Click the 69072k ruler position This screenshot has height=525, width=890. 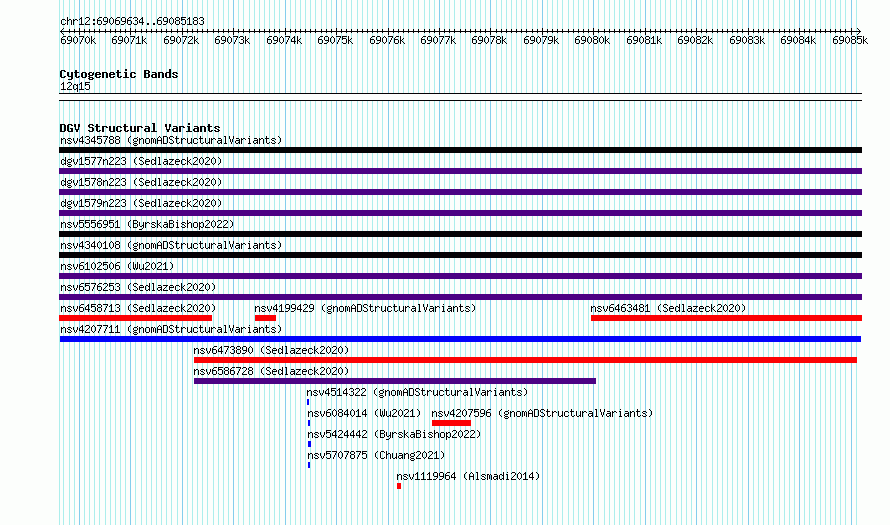pyautogui.click(x=181, y=40)
